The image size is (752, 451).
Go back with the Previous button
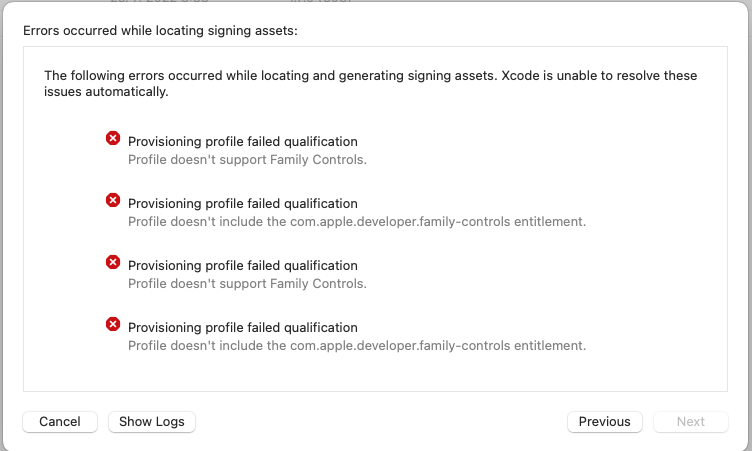pos(605,422)
